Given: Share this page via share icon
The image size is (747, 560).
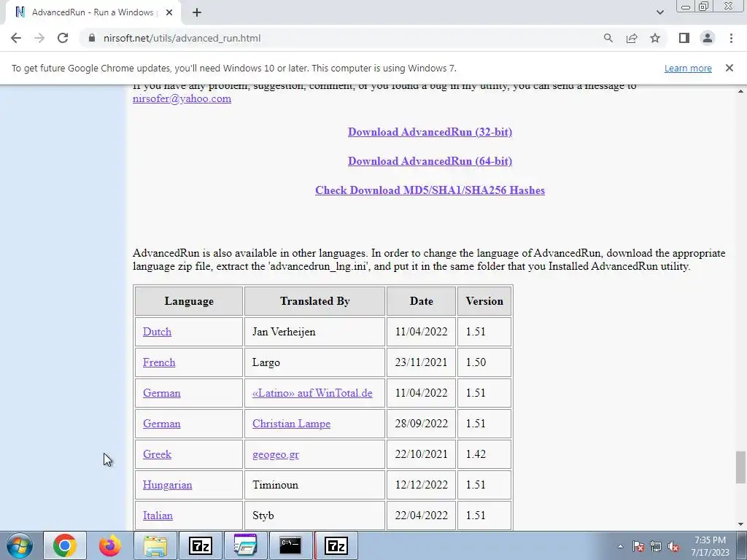Looking at the screenshot, I should (x=632, y=38).
